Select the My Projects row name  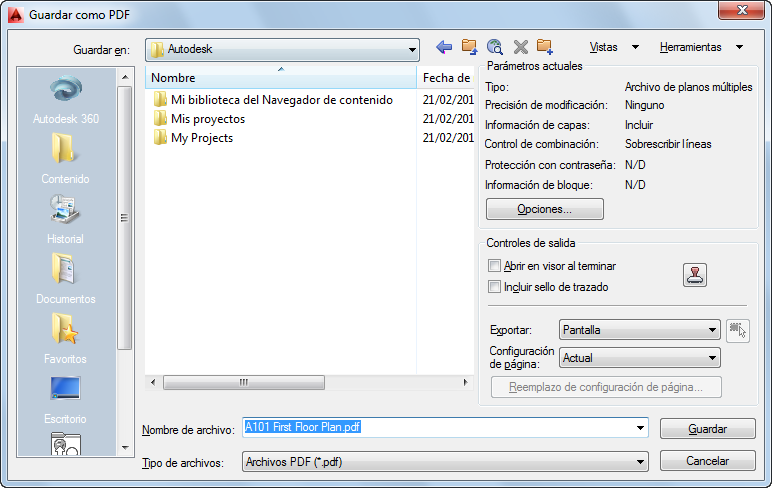202,138
